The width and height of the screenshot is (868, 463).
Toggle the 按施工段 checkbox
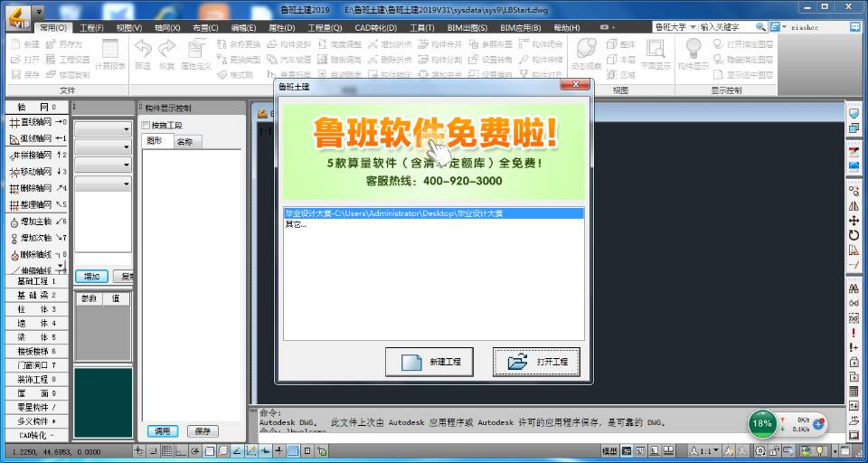(146, 125)
